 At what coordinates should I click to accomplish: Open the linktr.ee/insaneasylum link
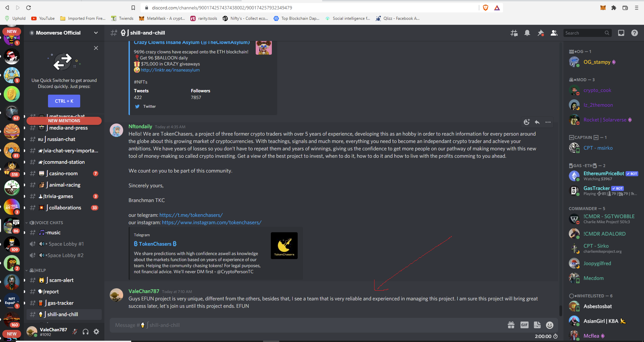coord(170,70)
